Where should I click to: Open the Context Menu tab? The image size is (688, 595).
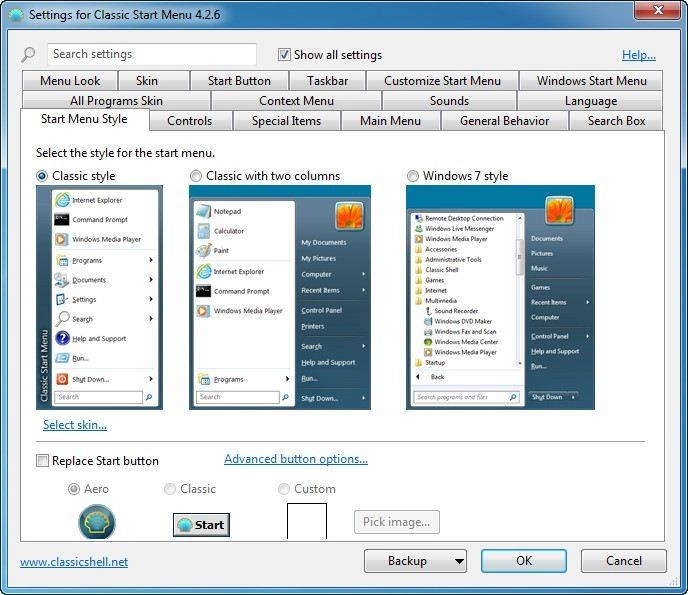tap(296, 100)
